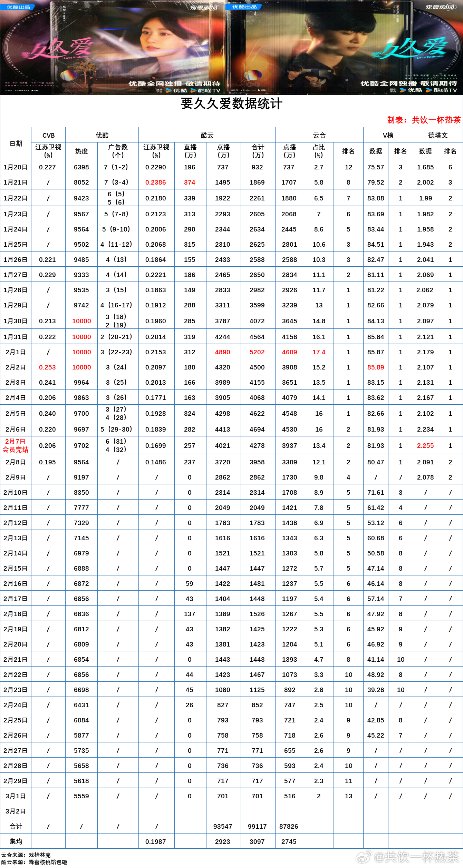Click the credit 制表：共饮一杯热茶
This screenshot has height=868, width=463.
click(424, 120)
